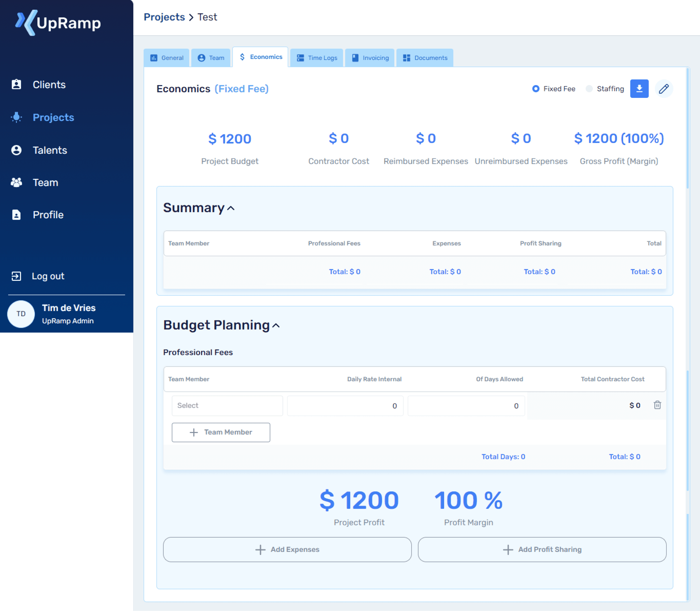This screenshot has width=700, height=611.
Task: Click the Daily Rate Internal field
Action: pos(345,406)
